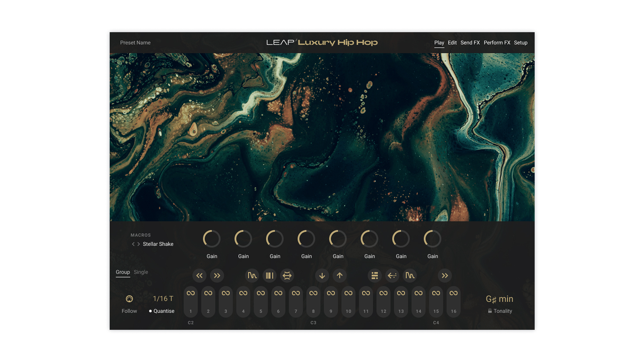Select Single mode
Screen dimensions: 644x362
pyautogui.click(x=141, y=272)
